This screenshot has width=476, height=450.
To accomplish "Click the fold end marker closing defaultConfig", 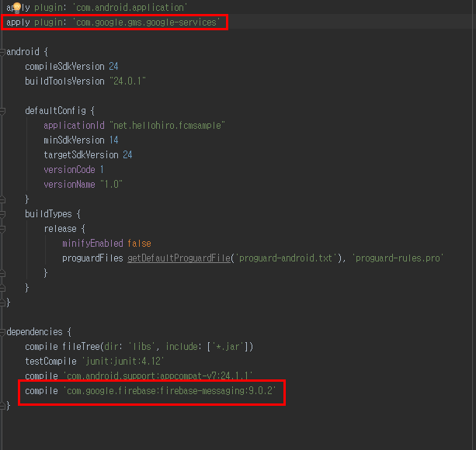I will point(2,199).
